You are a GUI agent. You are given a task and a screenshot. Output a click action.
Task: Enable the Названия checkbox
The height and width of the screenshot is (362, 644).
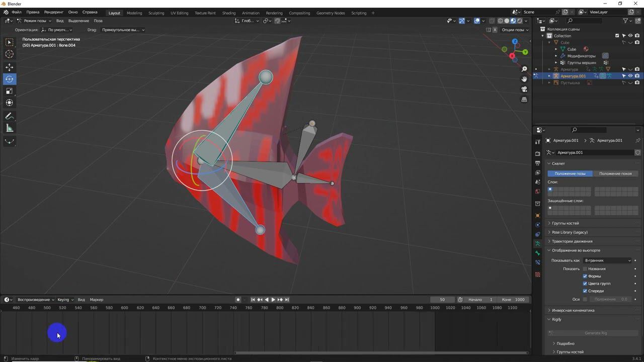(x=585, y=269)
